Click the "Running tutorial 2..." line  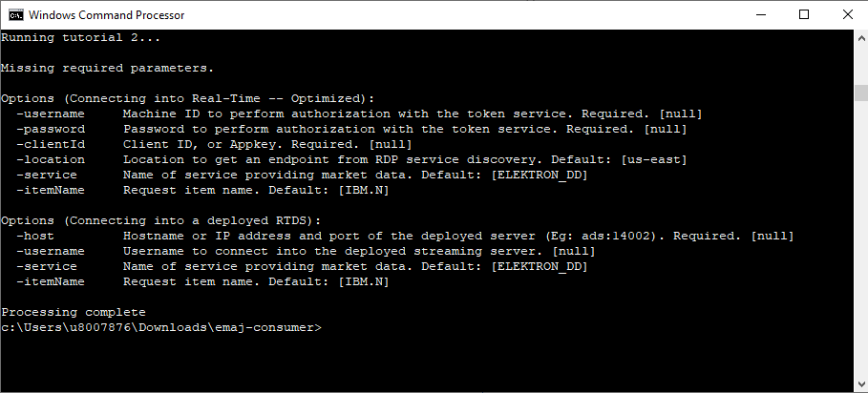tap(81, 38)
